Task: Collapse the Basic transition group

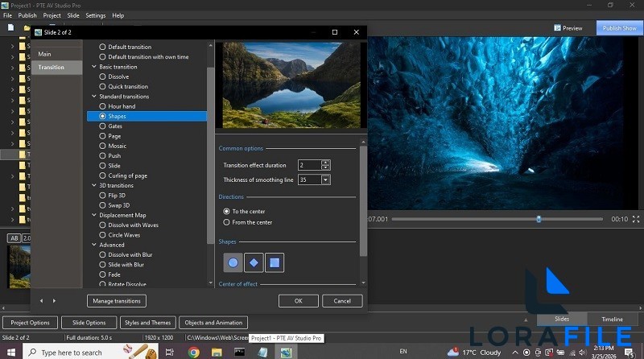Action: pyautogui.click(x=94, y=67)
